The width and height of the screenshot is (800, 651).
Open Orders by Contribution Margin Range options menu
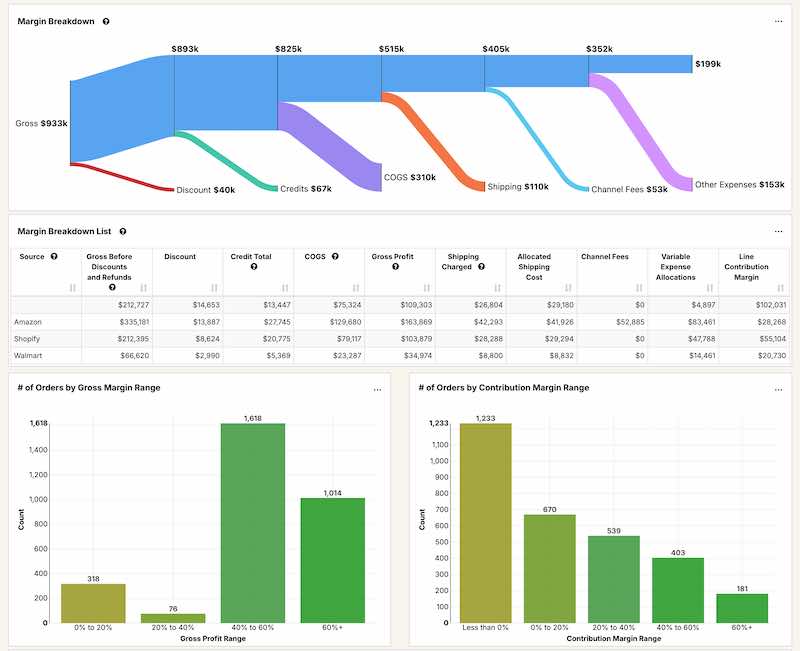coord(779,388)
